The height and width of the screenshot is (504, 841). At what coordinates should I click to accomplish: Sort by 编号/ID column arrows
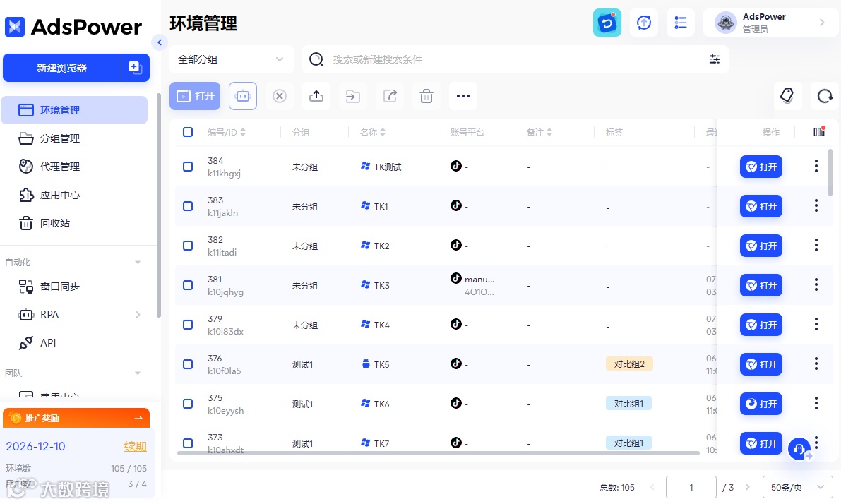[243, 132]
